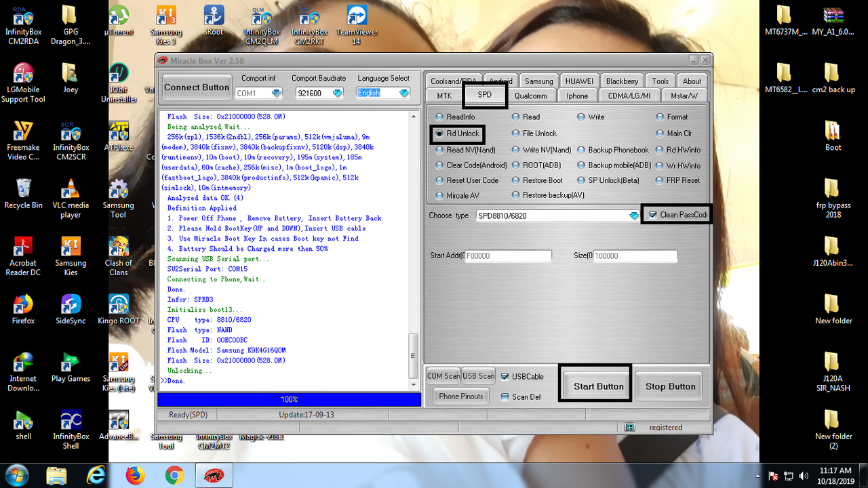Click the Connect Button
The height and width of the screenshot is (488, 868).
coord(197,87)
